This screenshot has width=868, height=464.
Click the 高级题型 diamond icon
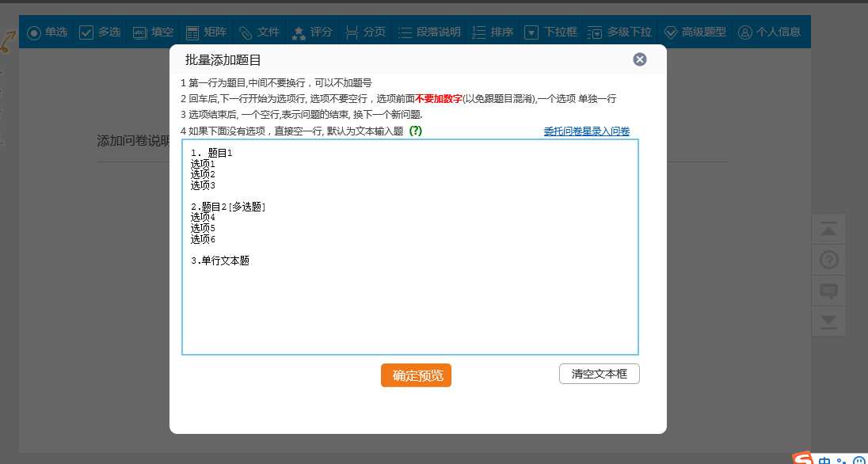coord(670,33)
